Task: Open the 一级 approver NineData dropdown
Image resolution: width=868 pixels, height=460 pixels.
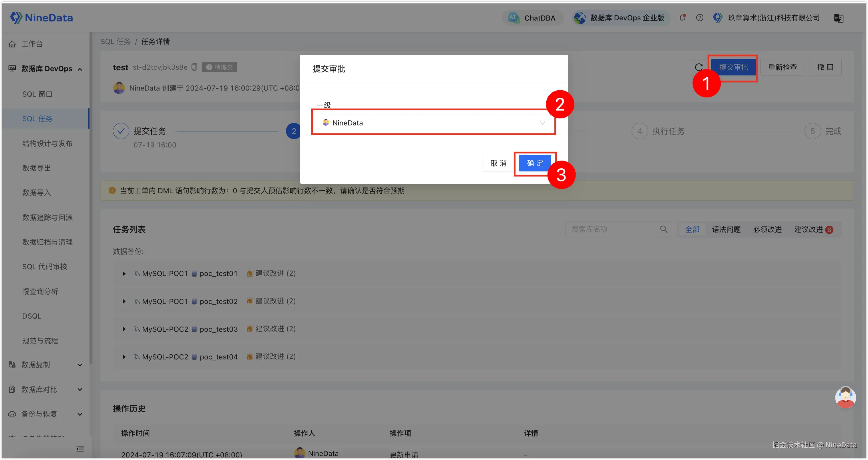Action: (x=433, y=123)
